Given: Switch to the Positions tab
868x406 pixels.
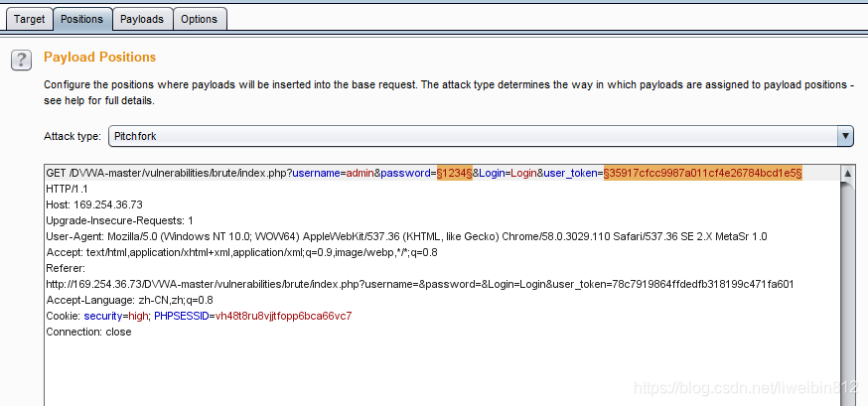Looking at the screenshot, I should (x=81, y=20).
